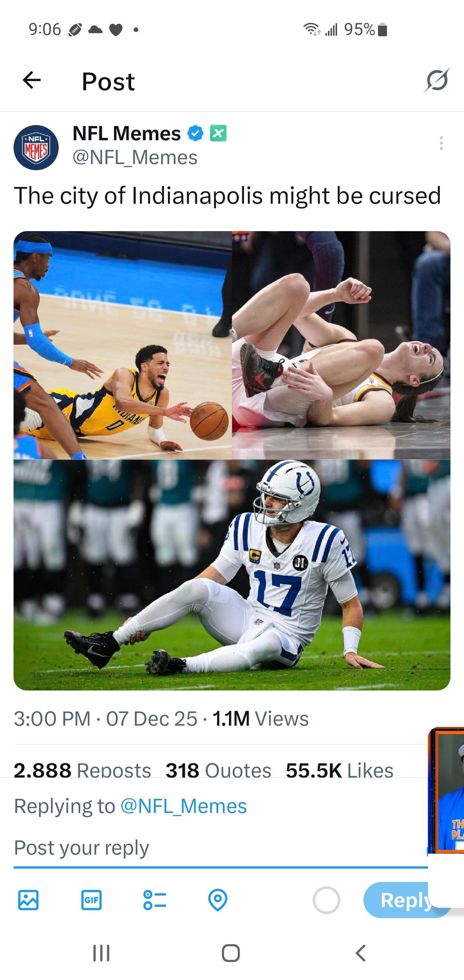
Task: Focus the Post your reply field
Action: point(213,848)
